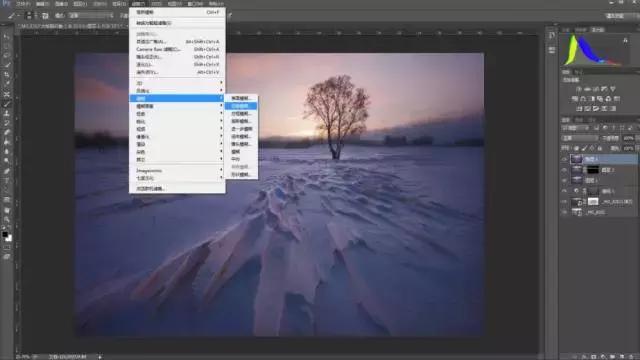The width and height of the screenshot is (640, 360).
Task: Expand the Imagenomic submenu arrow
Action: 222,170
